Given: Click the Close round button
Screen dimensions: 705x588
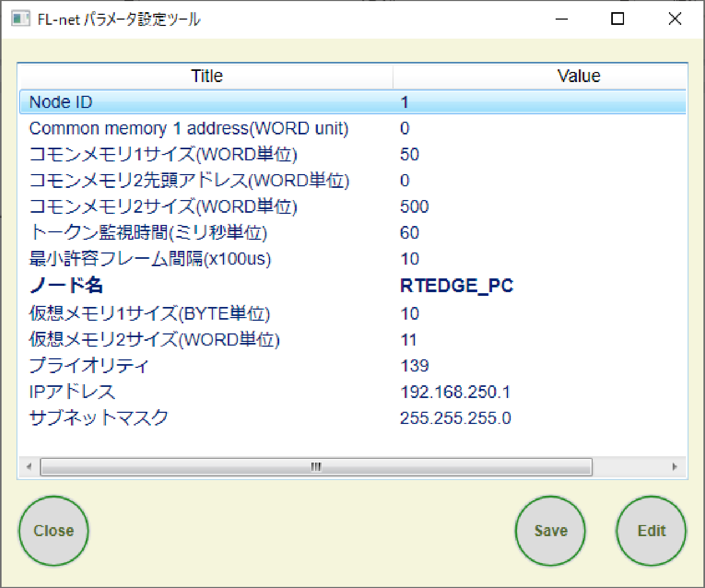Looking at the screenshot, I should (53, 530).
